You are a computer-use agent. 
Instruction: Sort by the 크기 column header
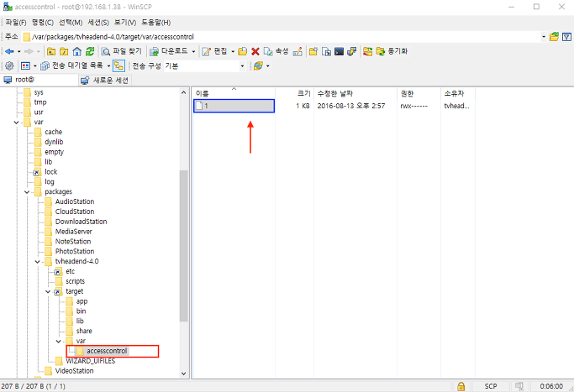[294, 94]
